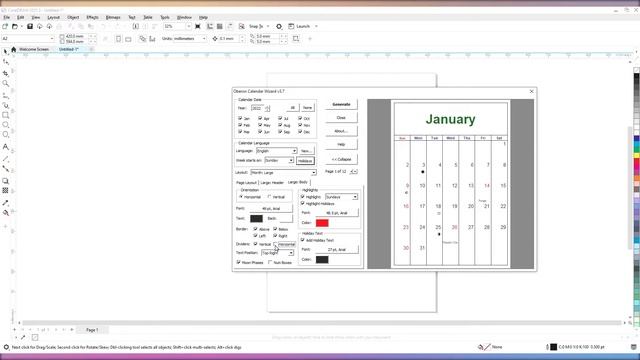Select the Drop Shadow tool
Image resolution: width=640 pixels, height=360 pixels.
click(x=5, y=181)
